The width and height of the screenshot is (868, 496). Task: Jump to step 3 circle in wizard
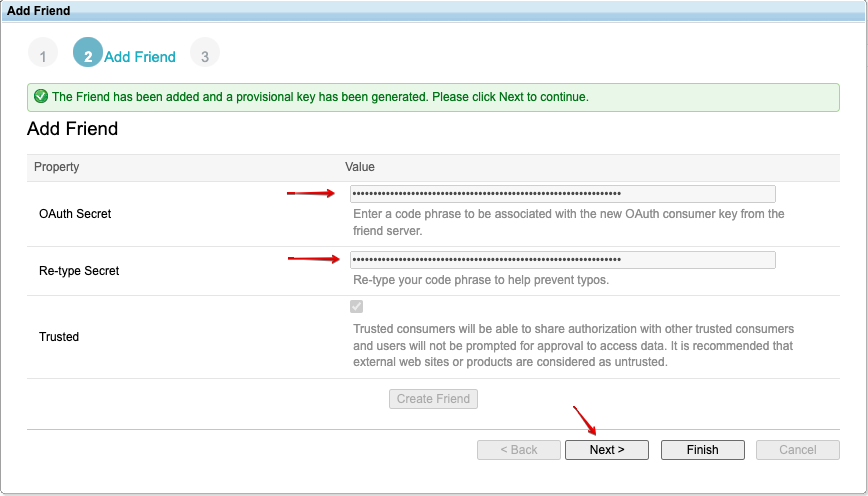[x=205, y=55]
